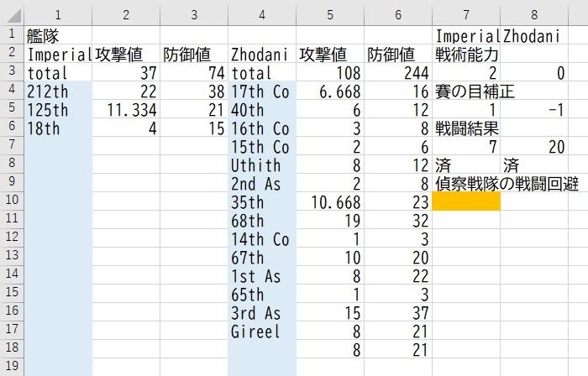
Task: Click the 'Uthith' cell
Action: pyautogui.click(x=262, y=164)
